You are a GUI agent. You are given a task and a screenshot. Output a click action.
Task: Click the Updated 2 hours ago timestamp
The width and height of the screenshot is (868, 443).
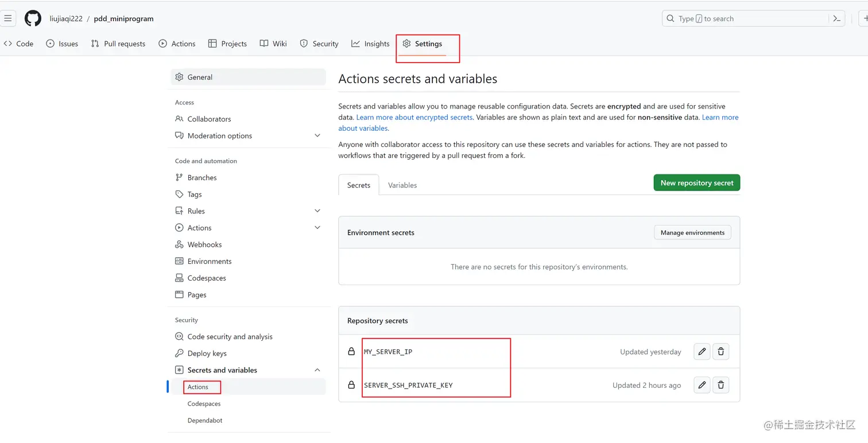tap(646, 385)
